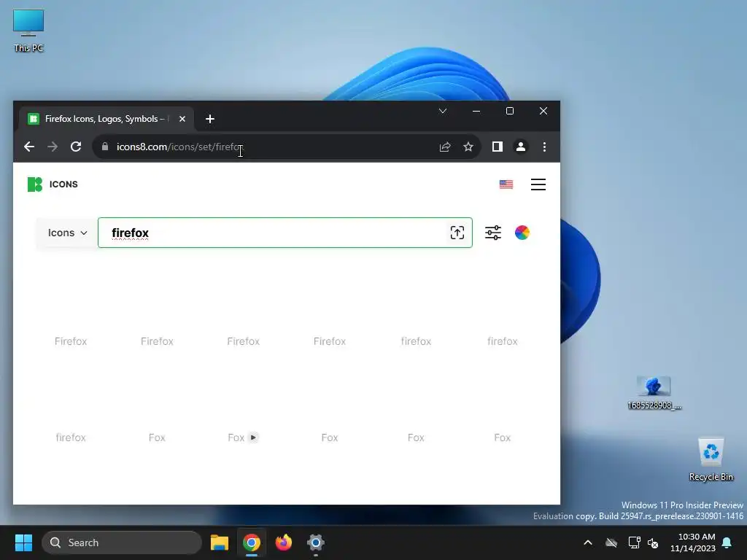Screen dimensions: 747x560
Task: Bookmark this tab with the star
Action: tap(468, 147)
